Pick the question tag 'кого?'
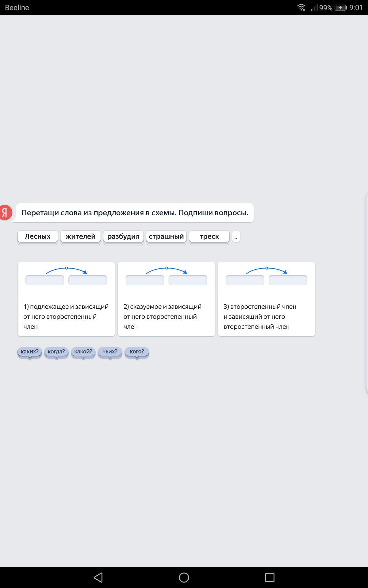The width and height of the screenshot is (368, 588). tap(137, 352)
